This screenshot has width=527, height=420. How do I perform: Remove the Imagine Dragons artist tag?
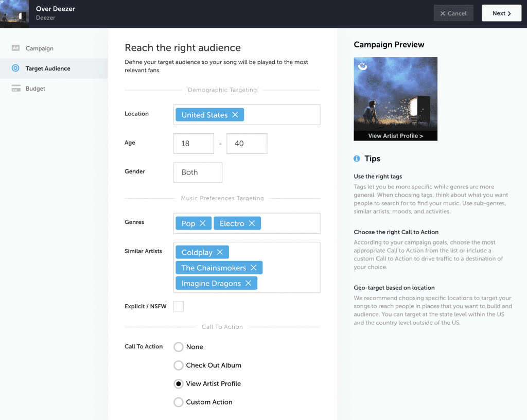pos(249,283)
